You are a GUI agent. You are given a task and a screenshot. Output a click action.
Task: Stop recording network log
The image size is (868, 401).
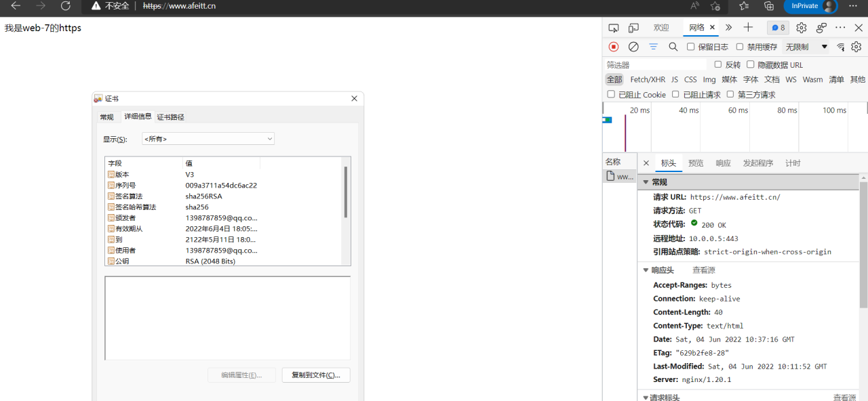tap(613, 47)
